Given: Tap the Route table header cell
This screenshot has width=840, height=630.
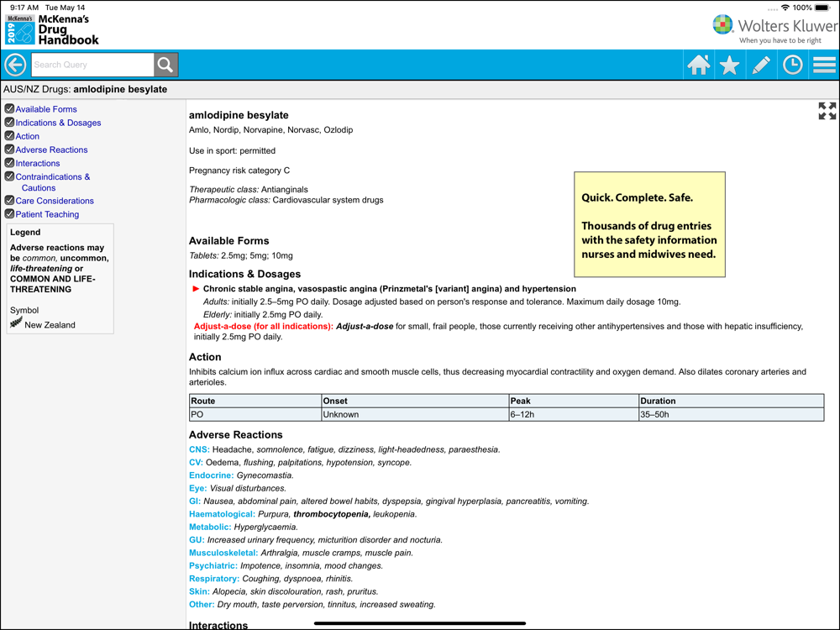Looking at the screenshot, I should pyautogui.click(x=255, y=401).
